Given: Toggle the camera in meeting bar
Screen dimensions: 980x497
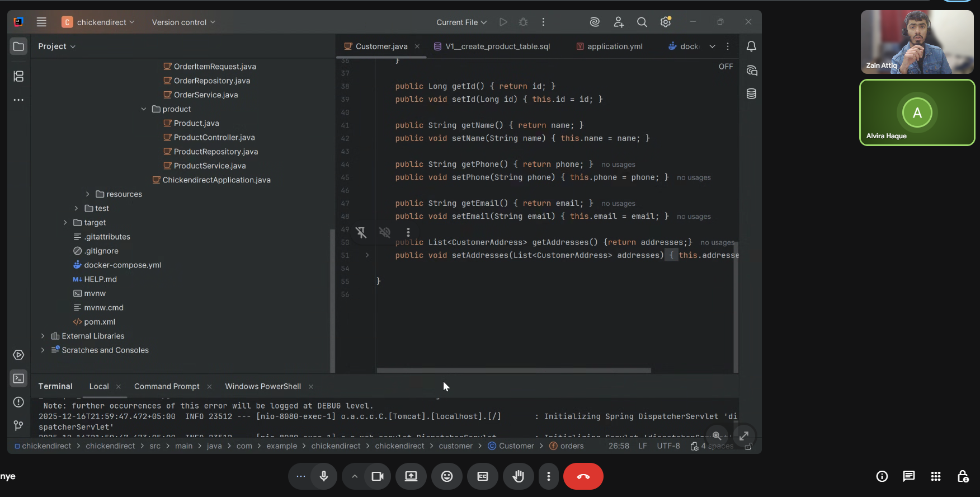Looking at the screenshot, I should coord(378,476).
